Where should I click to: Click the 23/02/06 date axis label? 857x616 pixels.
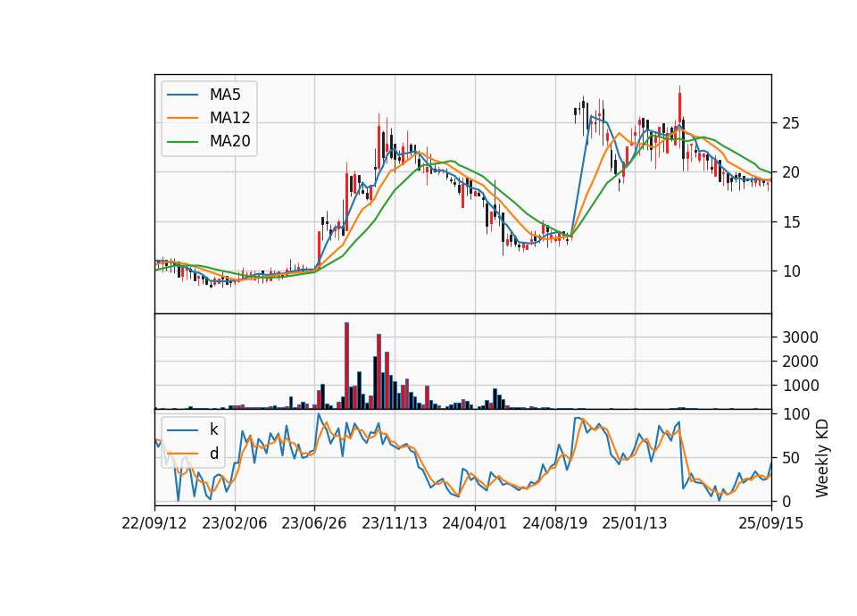click(x=235, y=523)
